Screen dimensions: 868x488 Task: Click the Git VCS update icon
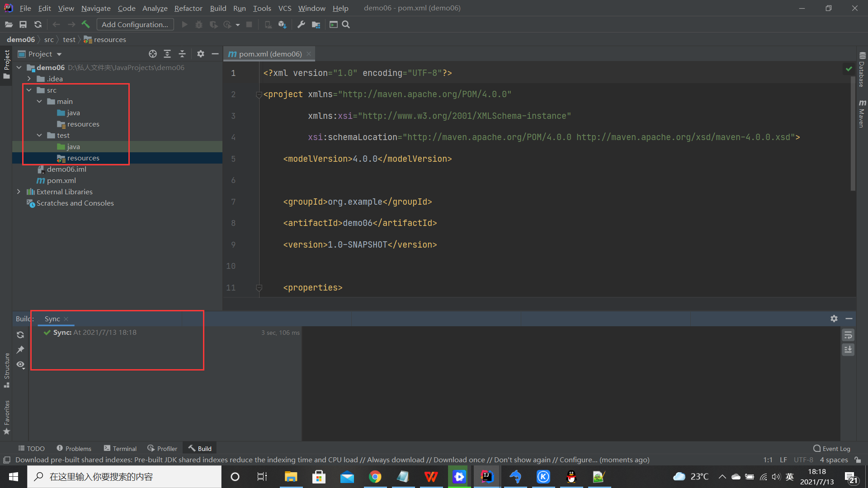38,24
